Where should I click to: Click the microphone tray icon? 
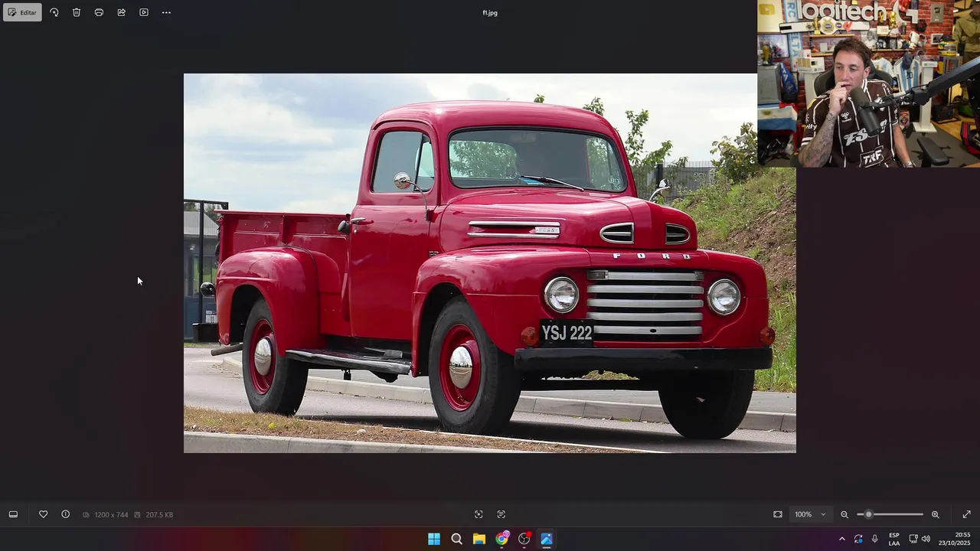pyautogui.click(x=875, y=539)
